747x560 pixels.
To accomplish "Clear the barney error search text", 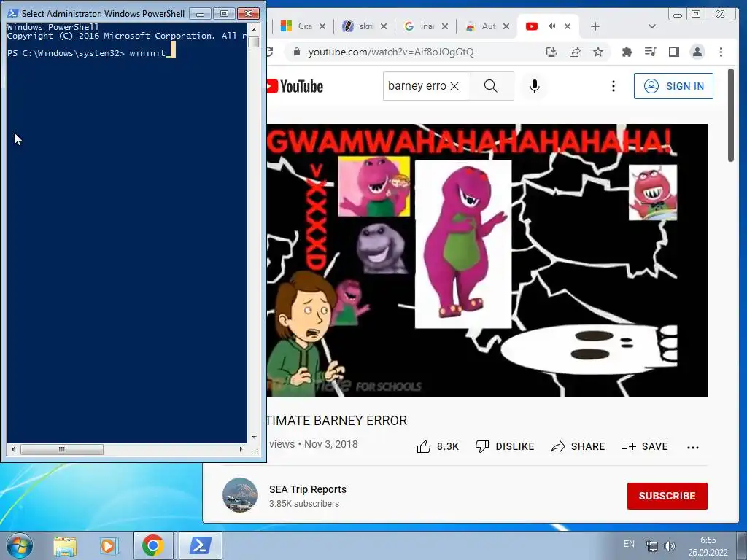I will coord(455,86).
